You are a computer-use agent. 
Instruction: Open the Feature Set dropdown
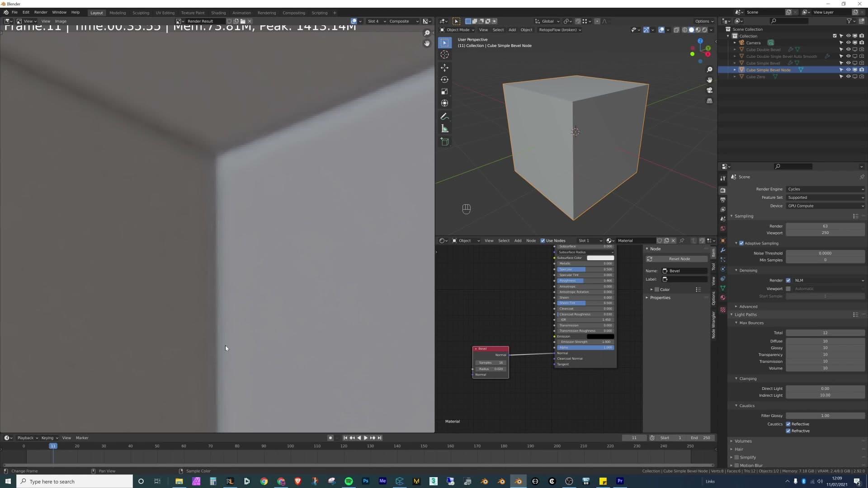(x=826, y=197)
